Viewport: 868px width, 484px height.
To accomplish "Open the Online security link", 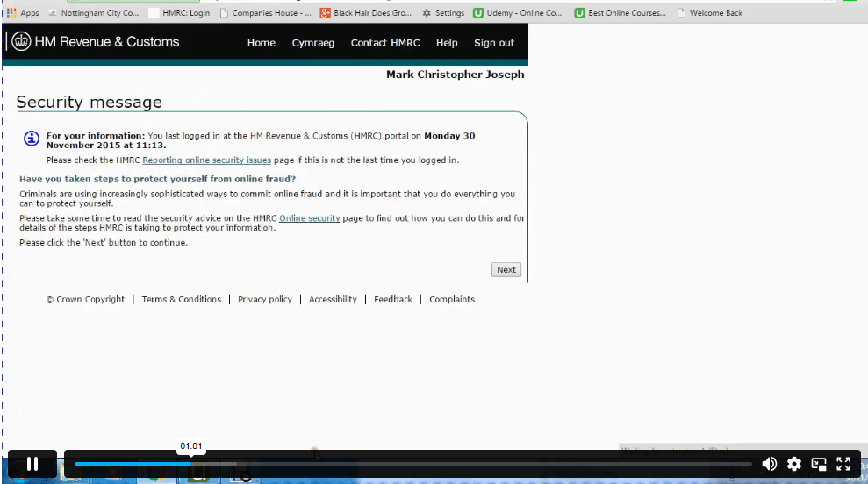I will (x=310, y=218).
